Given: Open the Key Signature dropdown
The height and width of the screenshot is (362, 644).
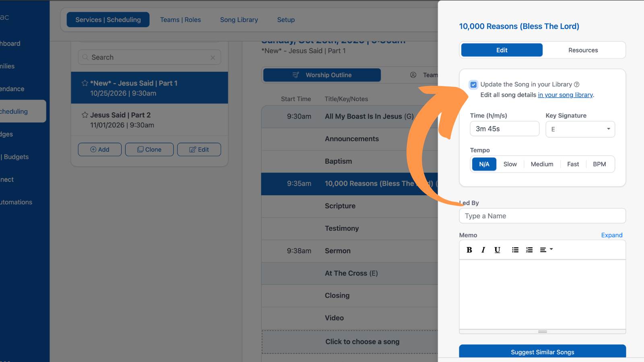Looking at the screenshot, I should 580,129.
